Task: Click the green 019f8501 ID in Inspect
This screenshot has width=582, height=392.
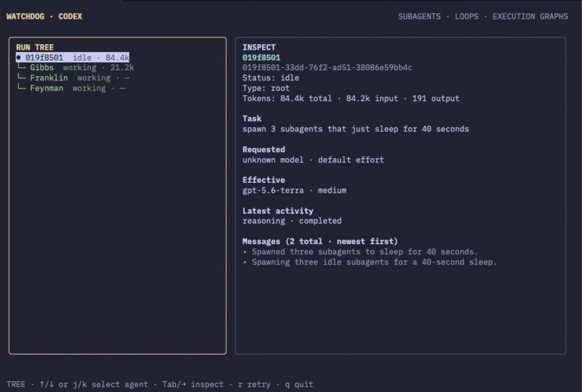Action: (x=261, y=58)
